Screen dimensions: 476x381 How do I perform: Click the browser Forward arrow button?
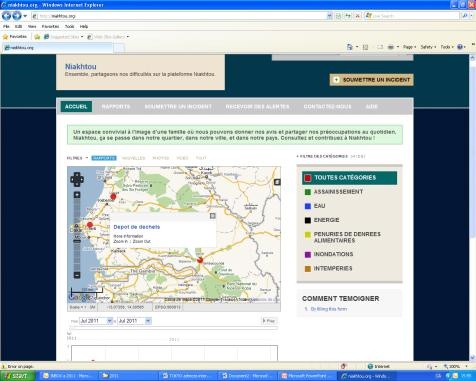[x=17, y=16]
